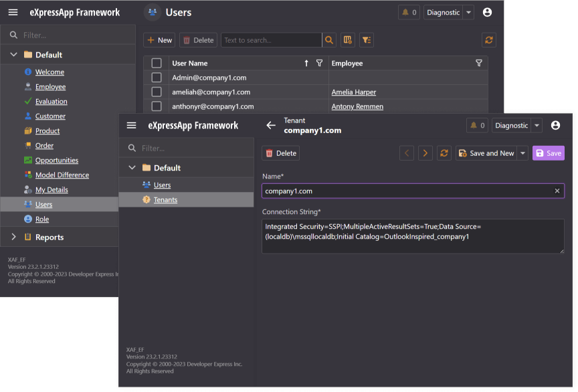This screenshot has width=578, height=392.
Task: Open Model Difference navigation item
Action: pos(62,175)
